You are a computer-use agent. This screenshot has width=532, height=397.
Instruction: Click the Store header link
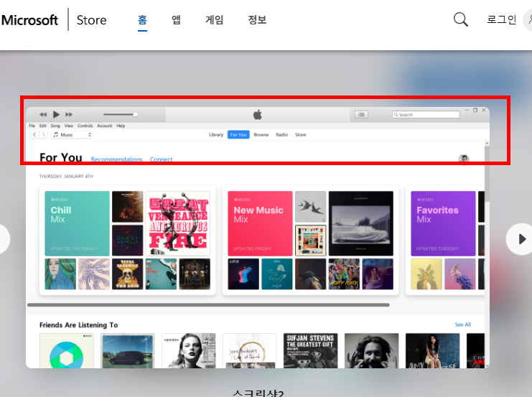click(92, 20)
